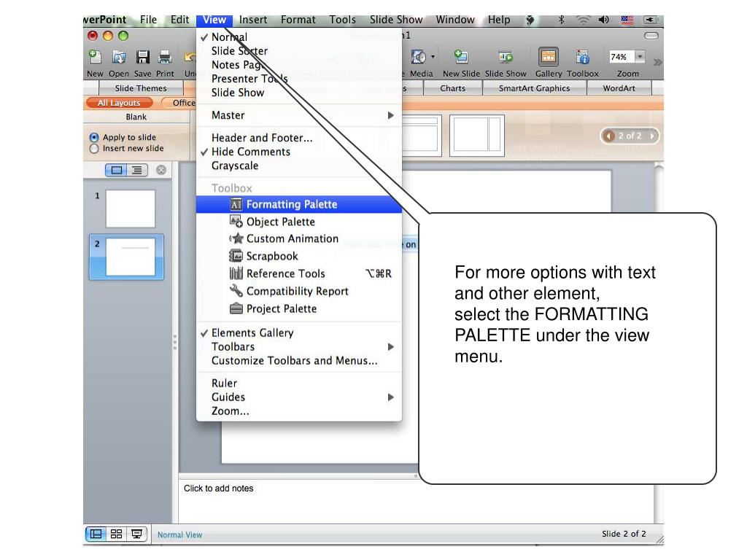Image resolution: width=747 pixels, height=560 pixels.
Task: Open the Charts gallery tab
Action: (452, 88)
